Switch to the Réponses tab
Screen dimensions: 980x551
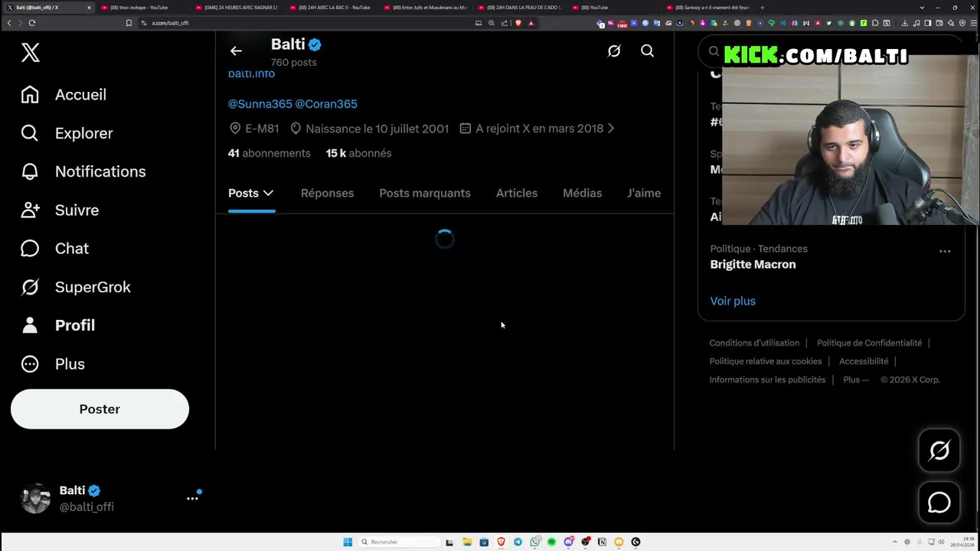coord(327,193)
